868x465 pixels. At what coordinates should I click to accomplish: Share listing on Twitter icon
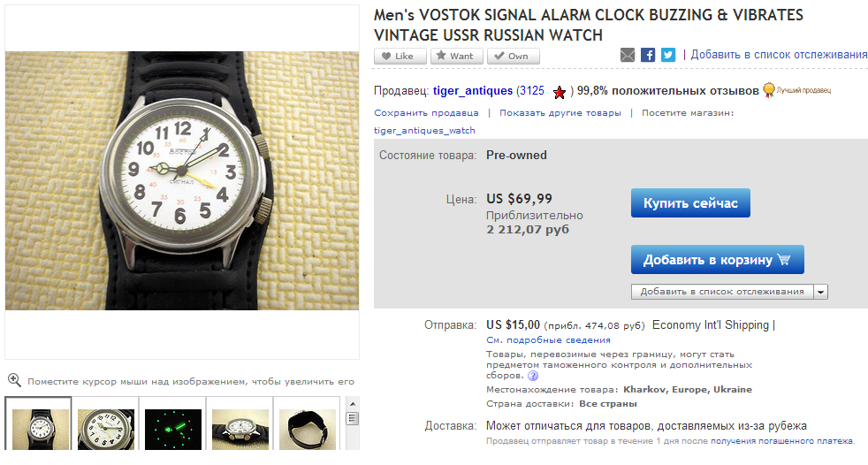pyautogui.click(x=668, y=55)
